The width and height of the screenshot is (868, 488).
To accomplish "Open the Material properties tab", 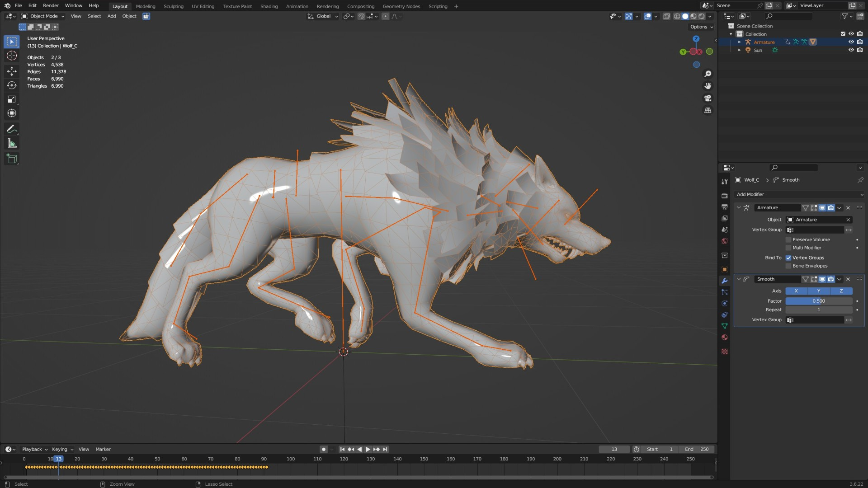I will tap(725, 337).
